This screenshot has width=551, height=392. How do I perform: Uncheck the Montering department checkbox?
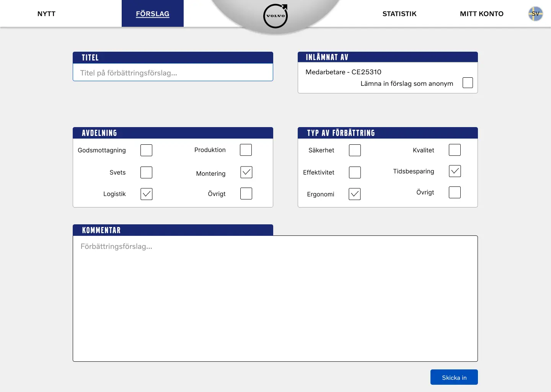(246, 172)
